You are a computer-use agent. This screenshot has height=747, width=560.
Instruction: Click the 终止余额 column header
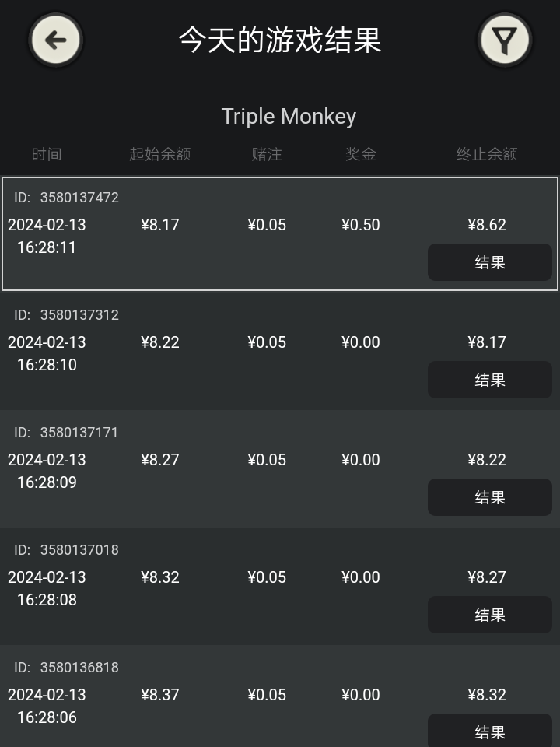point(487,154)
